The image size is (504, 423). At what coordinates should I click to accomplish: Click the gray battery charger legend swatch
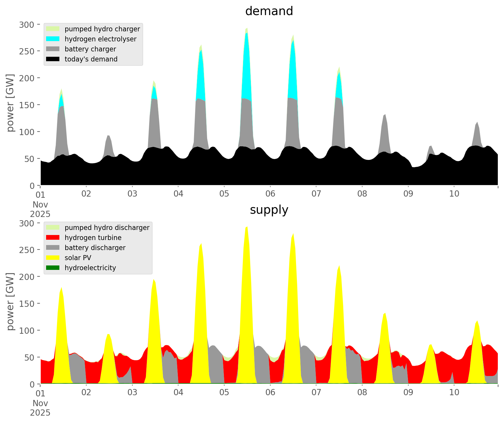53,49
